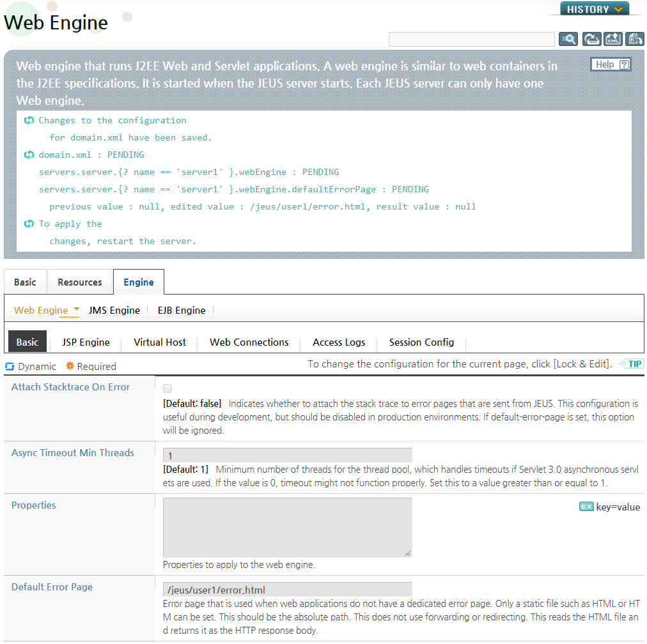Click the Default Error Page input field
The width and height of the screenshot is (647, 644).
288,590
